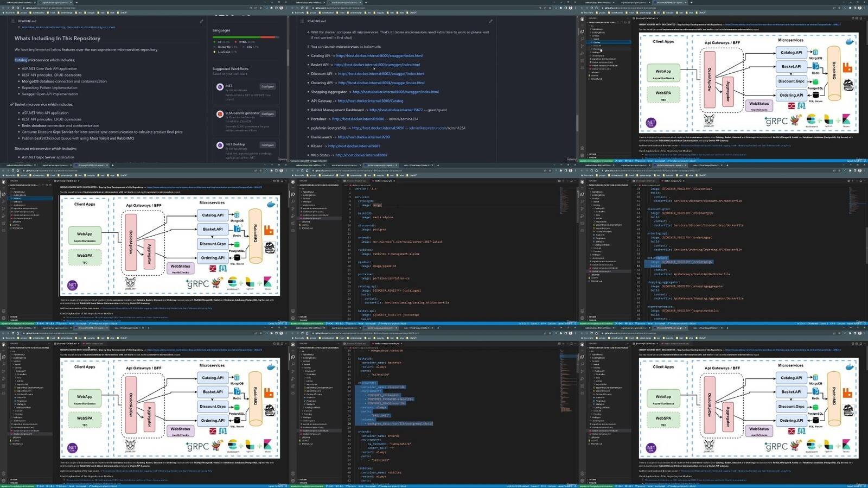The width and height of the screenshot is (868, 488).
Task: Click anchor link icon beside Basket microservice heading
Action: click(x=11, y=104)
